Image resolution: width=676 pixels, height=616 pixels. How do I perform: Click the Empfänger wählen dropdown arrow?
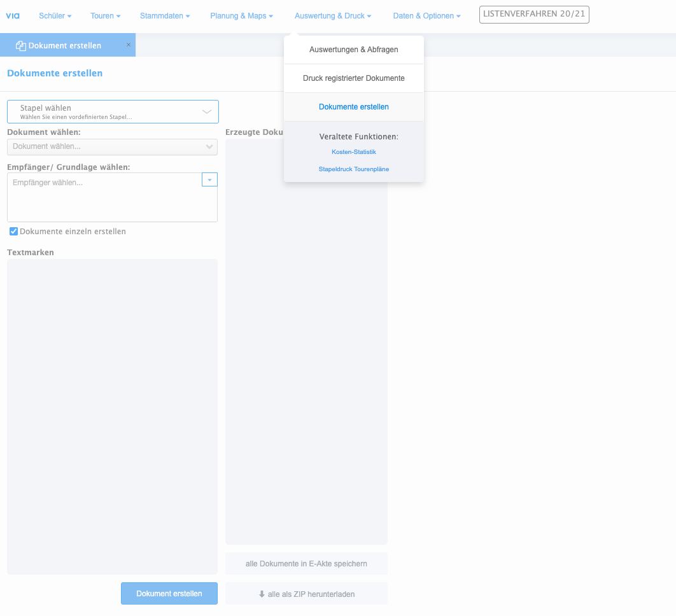coord(209,180)
